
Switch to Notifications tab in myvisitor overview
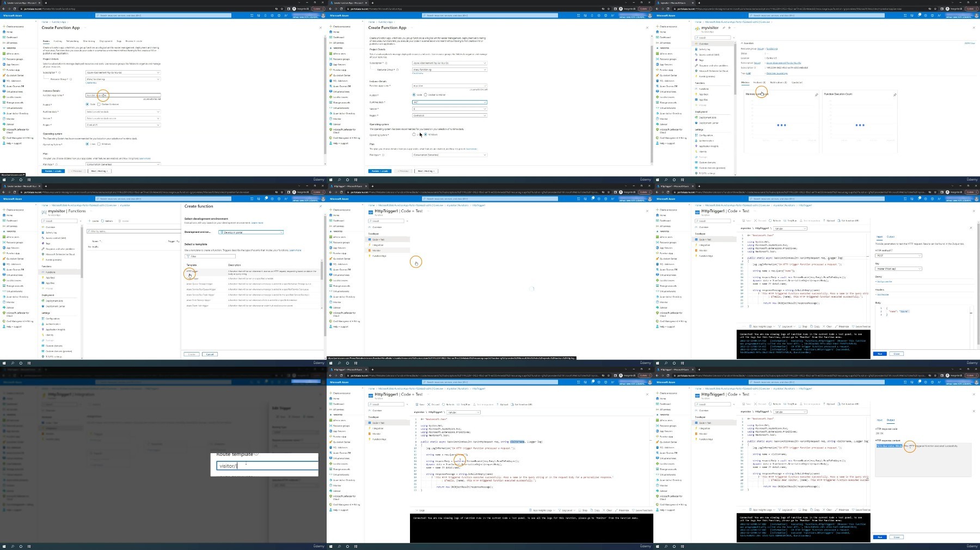click(x=779, y=82)
